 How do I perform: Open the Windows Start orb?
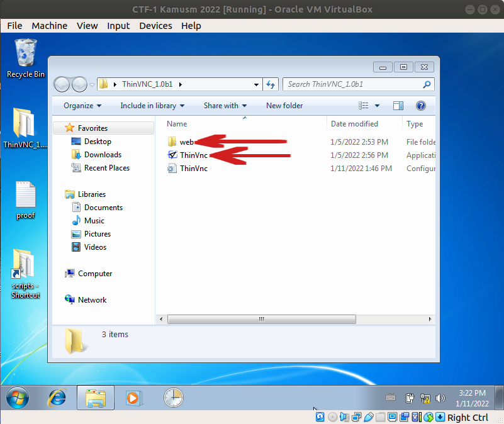click(x=18, y=398)
